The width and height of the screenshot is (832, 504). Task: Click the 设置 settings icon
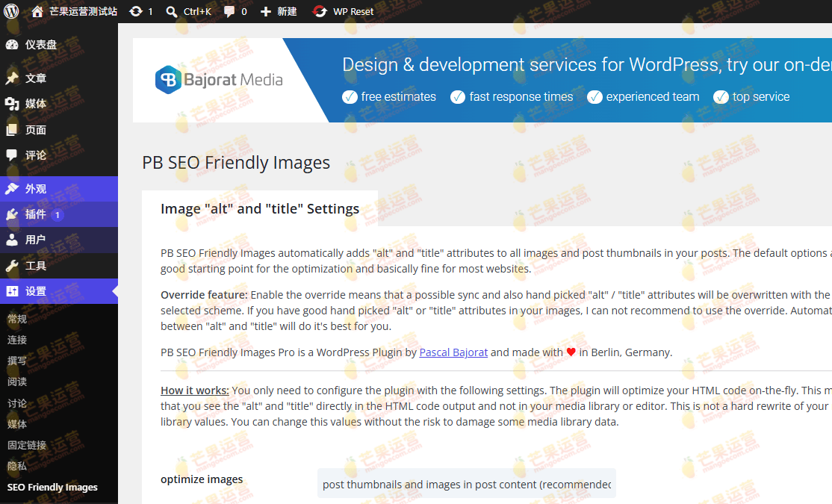point(12,291)
